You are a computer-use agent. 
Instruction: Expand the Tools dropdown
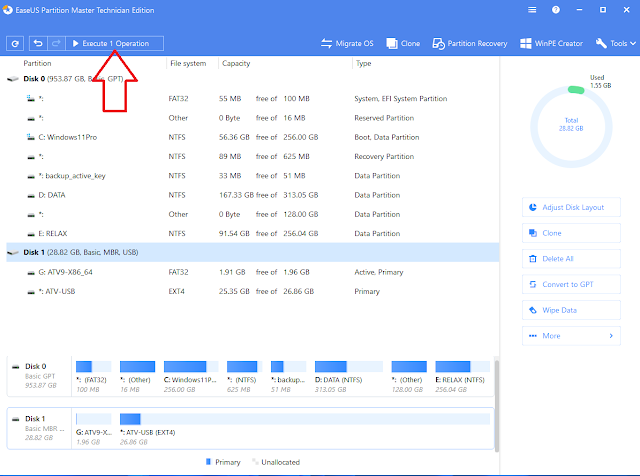[616, 43]
